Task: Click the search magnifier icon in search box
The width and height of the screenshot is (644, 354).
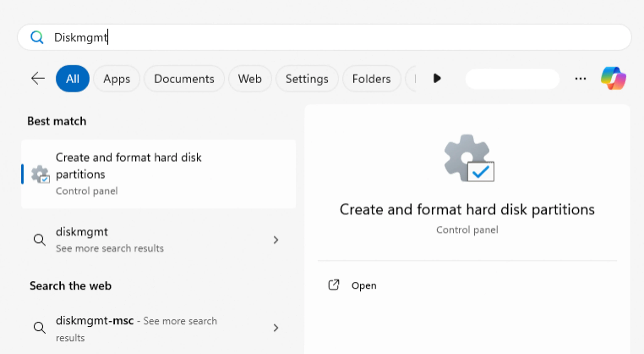Action: [x=37, y=37]
